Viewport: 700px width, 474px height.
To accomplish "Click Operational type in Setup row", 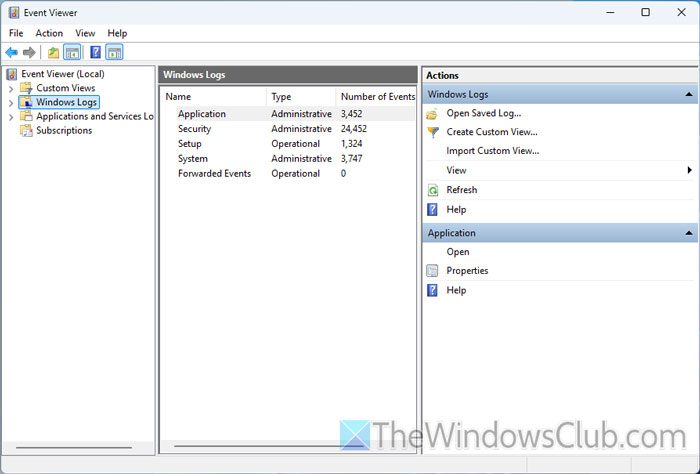I will 296,144.
